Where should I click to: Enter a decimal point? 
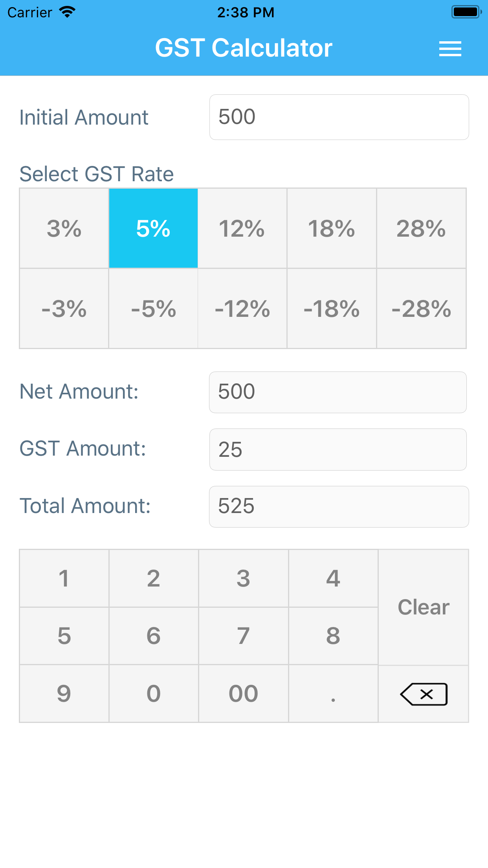(x=333, y=694)
